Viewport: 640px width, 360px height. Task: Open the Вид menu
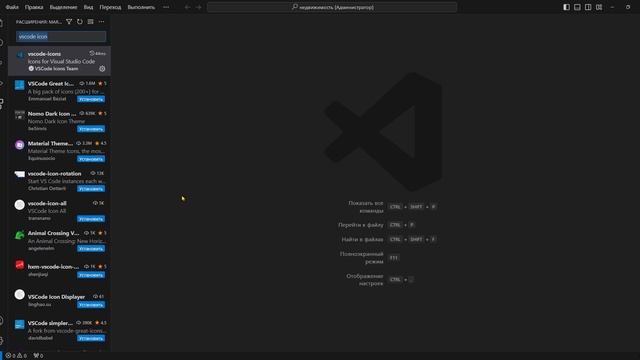[x=88, y=7]
